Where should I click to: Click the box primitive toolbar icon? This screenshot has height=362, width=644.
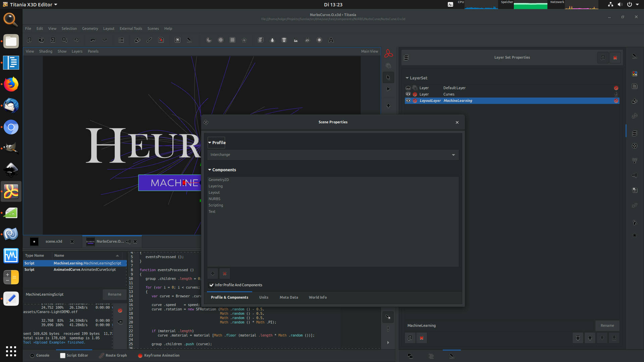point(260,40)
